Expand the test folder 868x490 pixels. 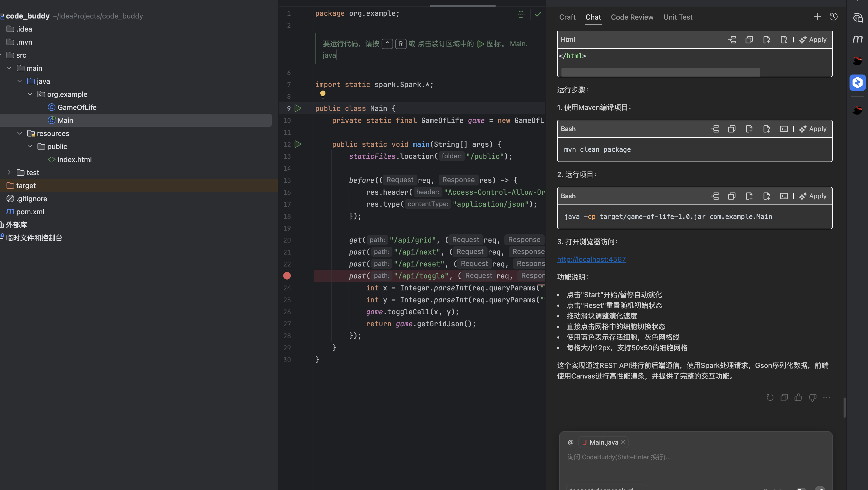[9, 172]
